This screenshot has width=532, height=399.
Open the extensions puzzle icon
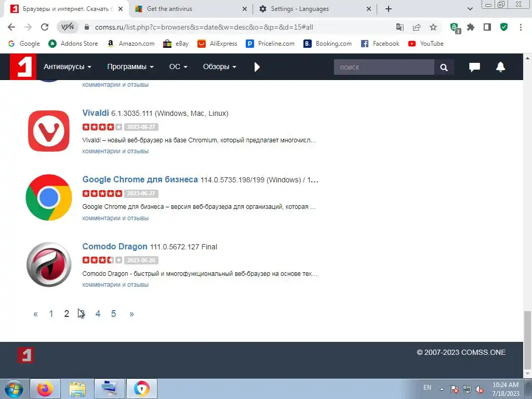coord(471,27)
